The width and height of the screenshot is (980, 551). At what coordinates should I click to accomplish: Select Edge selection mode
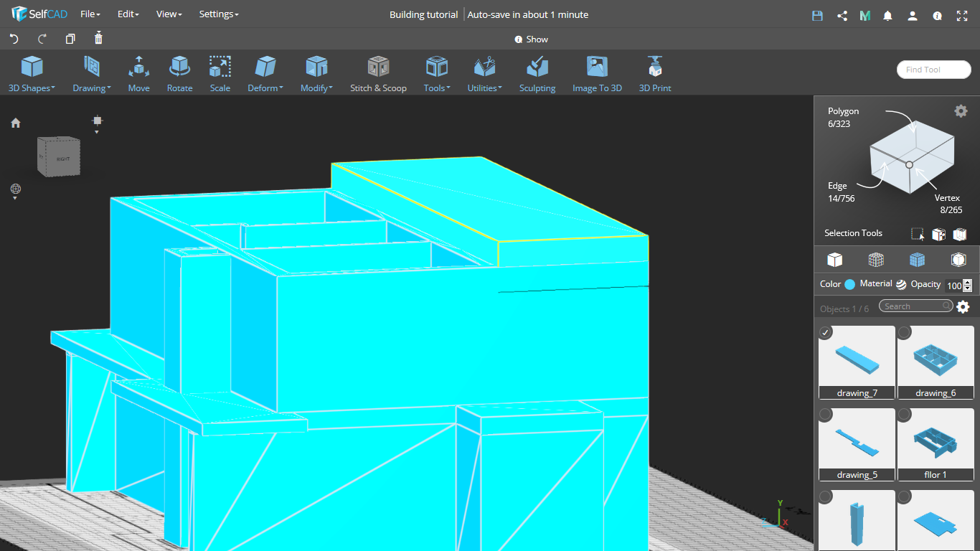(841, 192)
